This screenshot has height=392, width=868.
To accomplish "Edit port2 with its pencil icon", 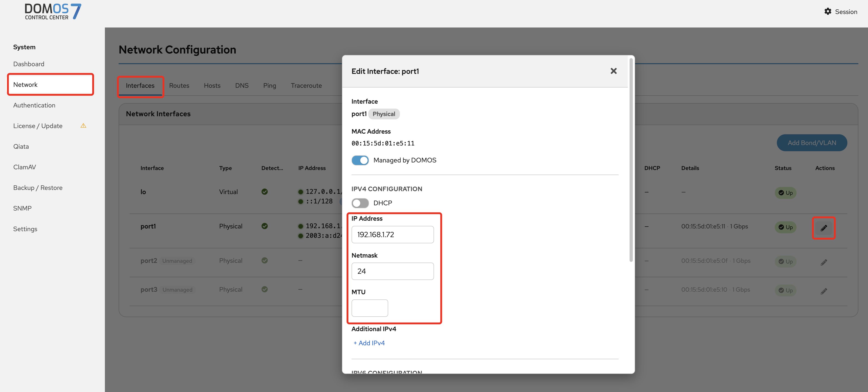I will (x=824, y=262).
